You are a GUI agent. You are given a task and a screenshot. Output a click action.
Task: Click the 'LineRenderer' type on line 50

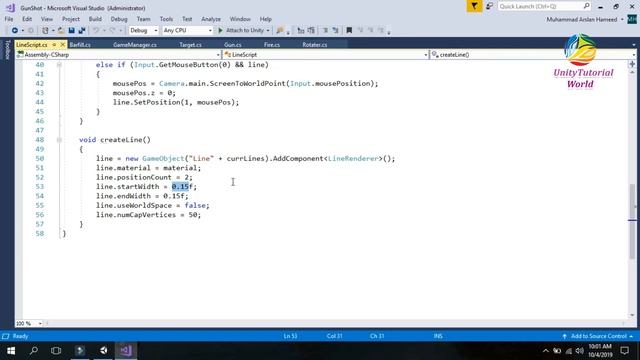coord(353,159)
